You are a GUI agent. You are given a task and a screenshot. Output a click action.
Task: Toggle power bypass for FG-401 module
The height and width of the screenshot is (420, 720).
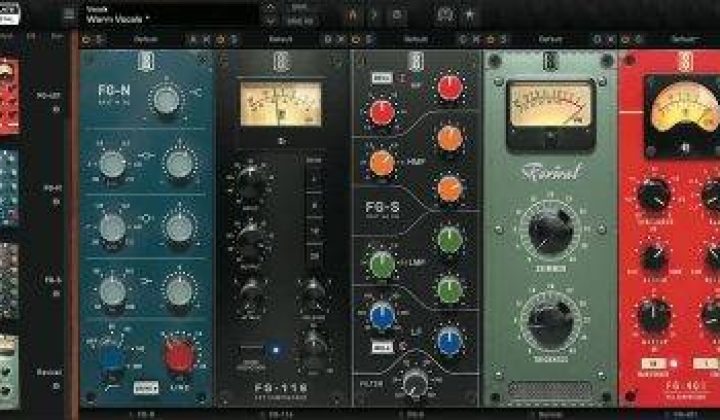pos(625,39)
